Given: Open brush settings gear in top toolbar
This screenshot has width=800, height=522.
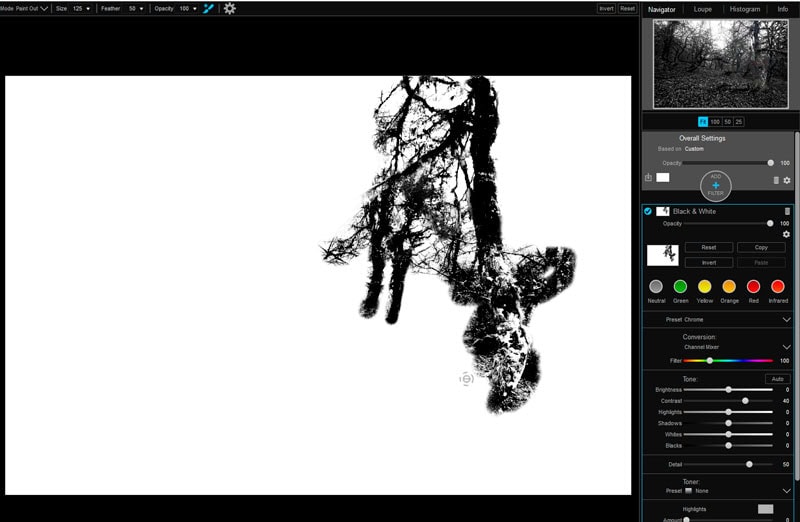Looking at the screenshot, I should pyautogui.click(x=230, y=8).
